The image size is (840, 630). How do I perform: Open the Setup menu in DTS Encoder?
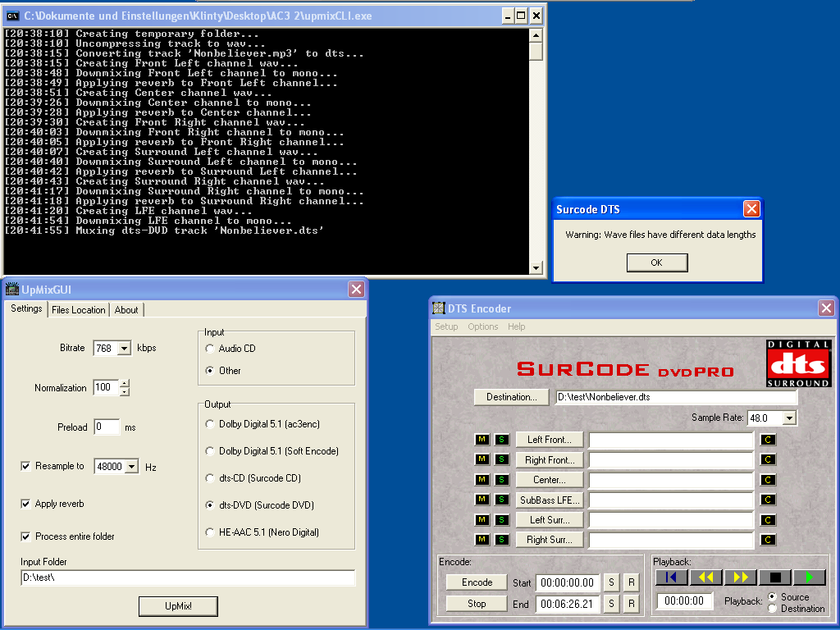[446, 326]
